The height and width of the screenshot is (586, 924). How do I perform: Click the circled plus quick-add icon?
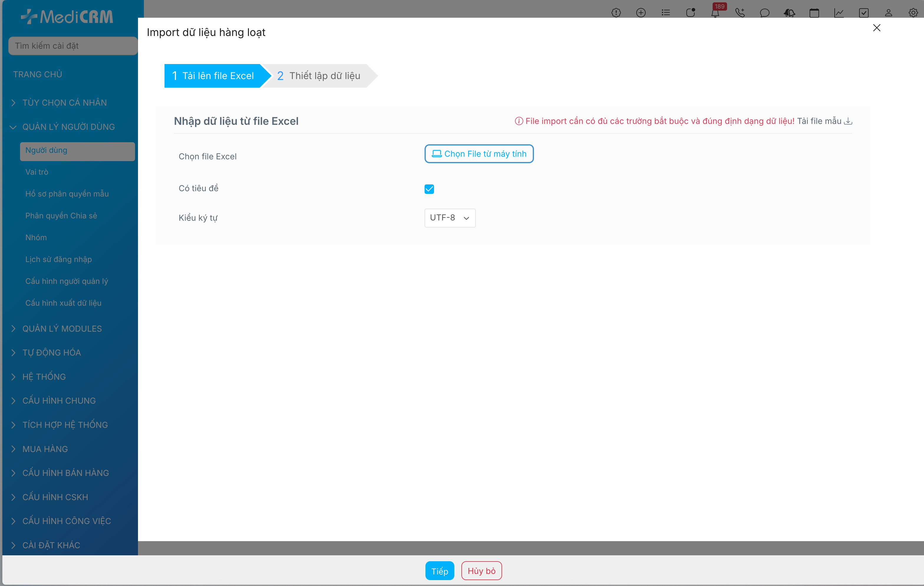tap(641, 13)
